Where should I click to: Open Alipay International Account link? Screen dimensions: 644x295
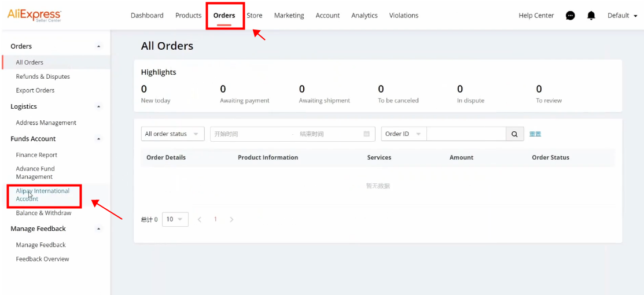coord(43,195)
